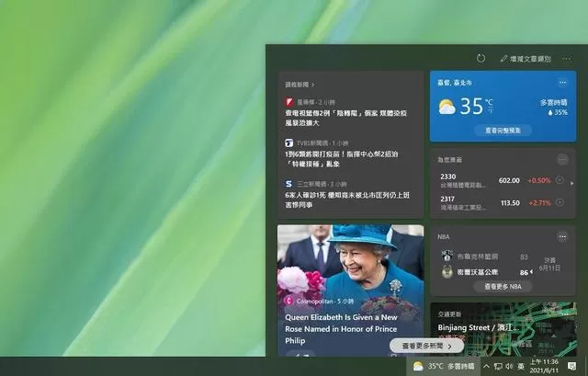Click the Cosmopolitan source logo
Viewport: 588px width, 376px height.
tap(288, 301)
